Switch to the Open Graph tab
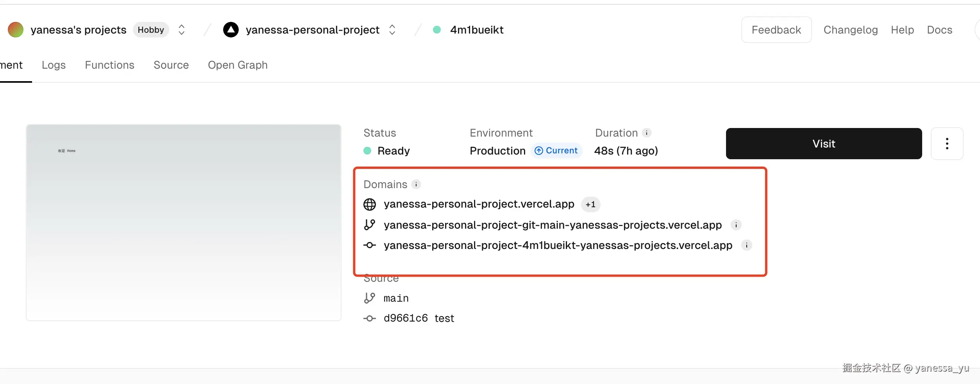Screen dimensions: 980x384 [238, 65]
